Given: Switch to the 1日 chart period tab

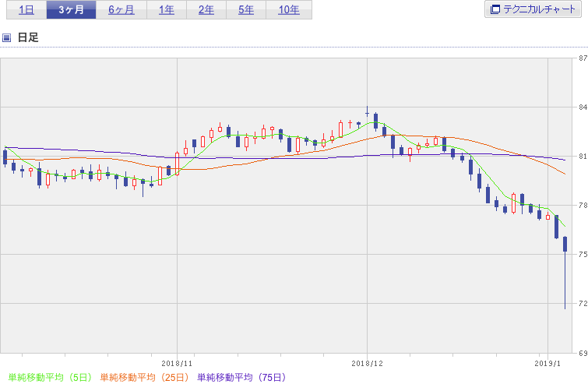Looking at the screenshot, I should click(26, 10).
